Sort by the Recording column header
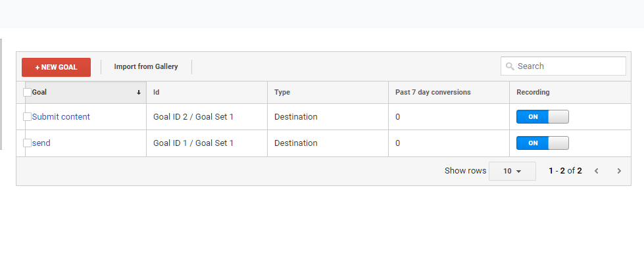This screenshot has height=280, width=644. pyautogui.click(x=533, y=93)
